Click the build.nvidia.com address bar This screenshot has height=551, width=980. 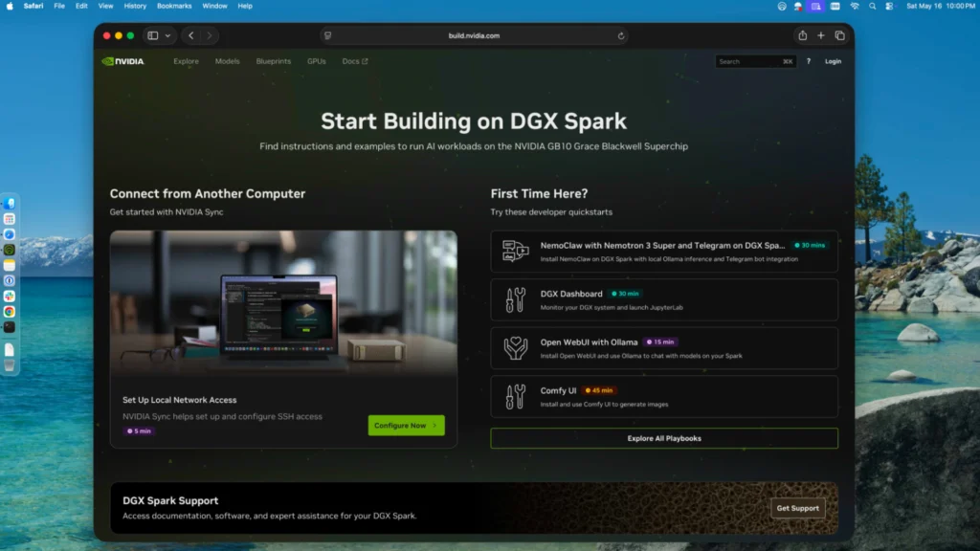pos(475,35)
